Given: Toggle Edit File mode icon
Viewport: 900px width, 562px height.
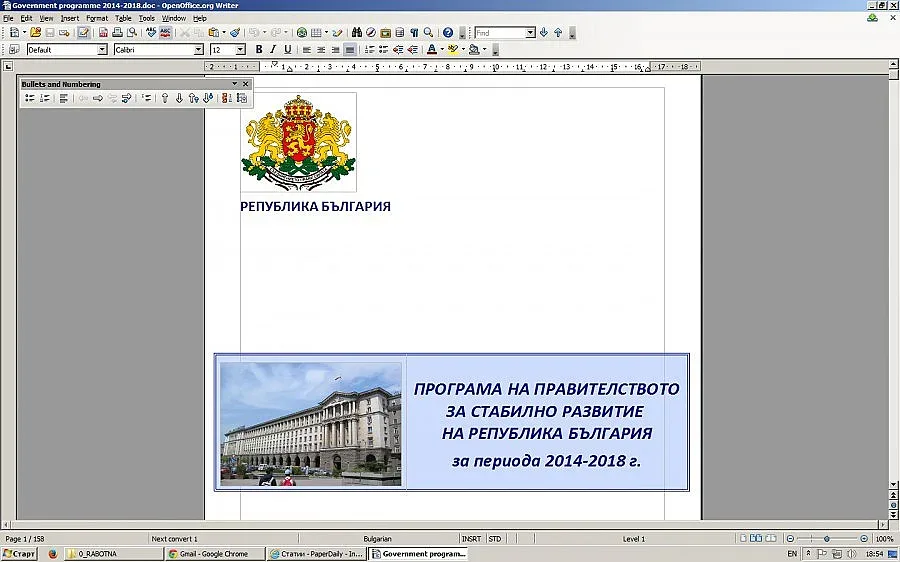Looking at the screenshot, I should pos(83,33).
